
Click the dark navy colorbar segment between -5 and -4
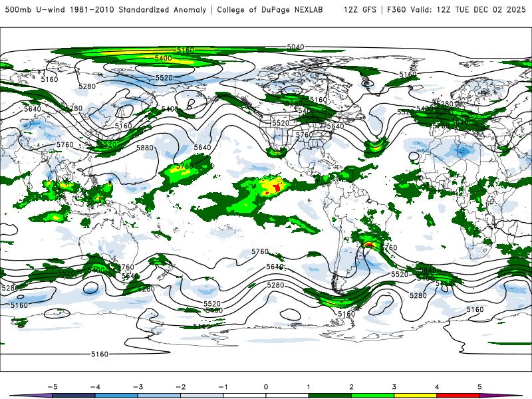(x=74, y=396)
